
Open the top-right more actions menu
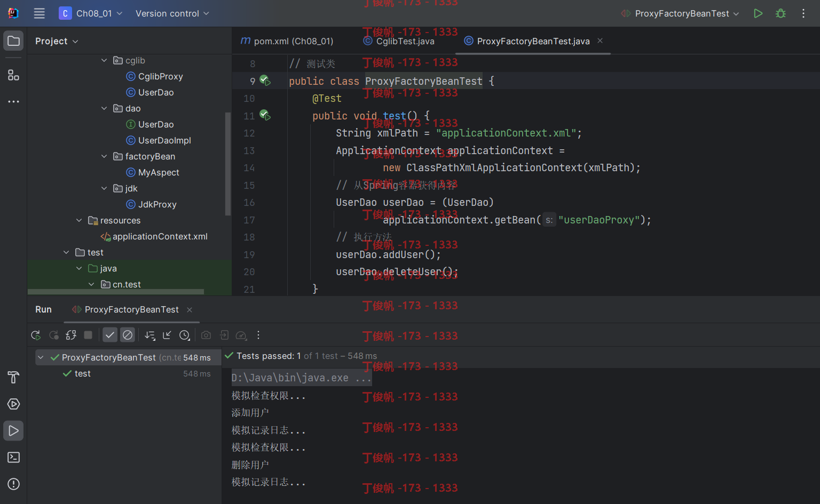(x=803, y=13)
